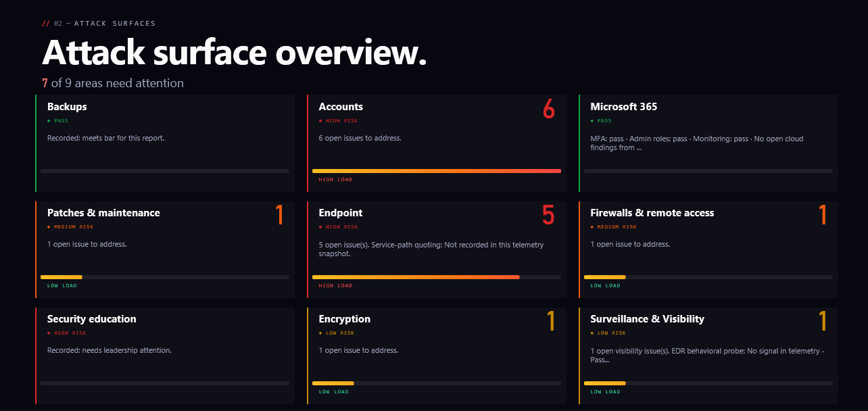The image size is (868, 411).
Task: Click the load bar in Encryption card
Action: [437, 383]
